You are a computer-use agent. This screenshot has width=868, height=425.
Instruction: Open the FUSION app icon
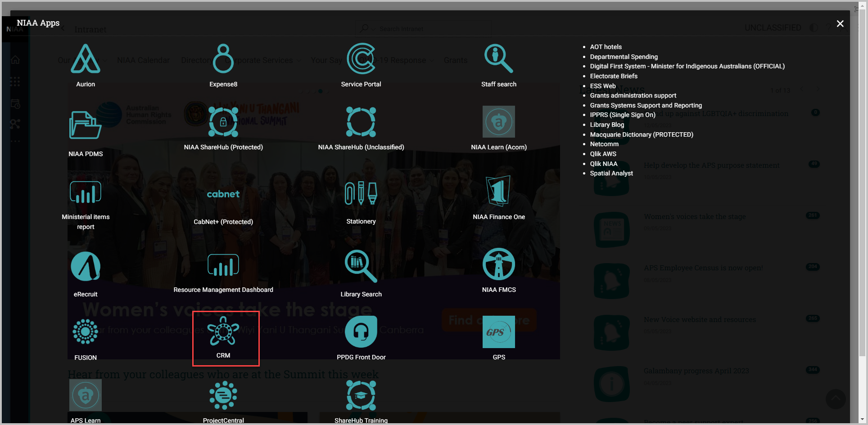(86, 332)
